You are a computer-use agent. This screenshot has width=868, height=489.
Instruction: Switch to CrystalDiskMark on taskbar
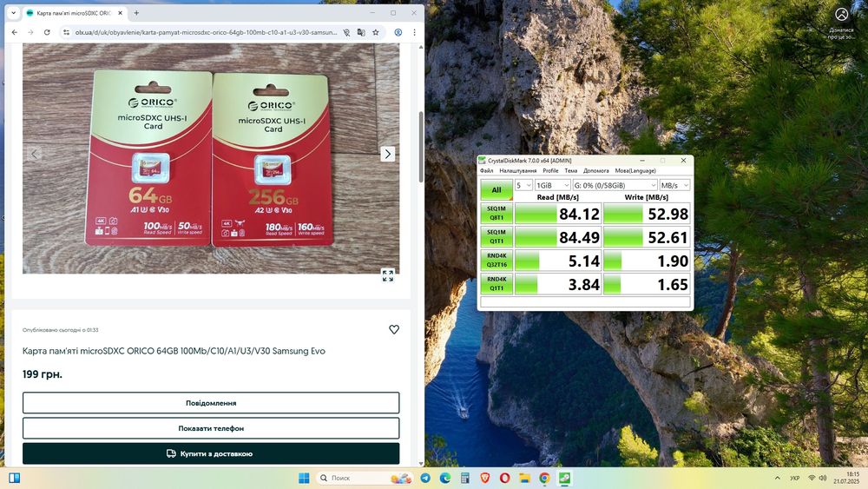tap(565, 478)
